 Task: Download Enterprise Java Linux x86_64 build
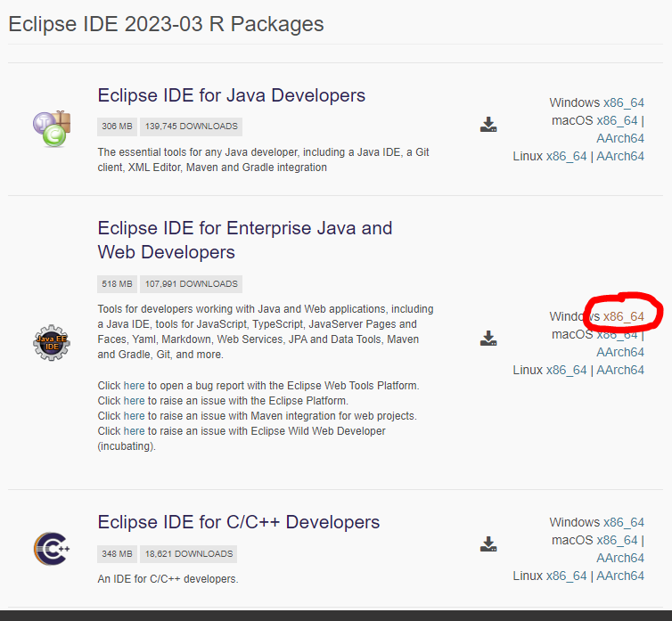click(x=566, y=371)
